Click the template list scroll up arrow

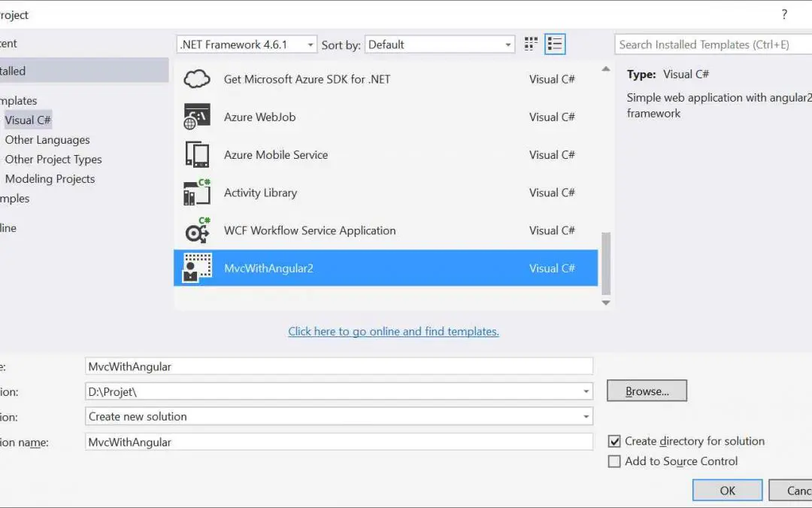[x=605, y=69]
